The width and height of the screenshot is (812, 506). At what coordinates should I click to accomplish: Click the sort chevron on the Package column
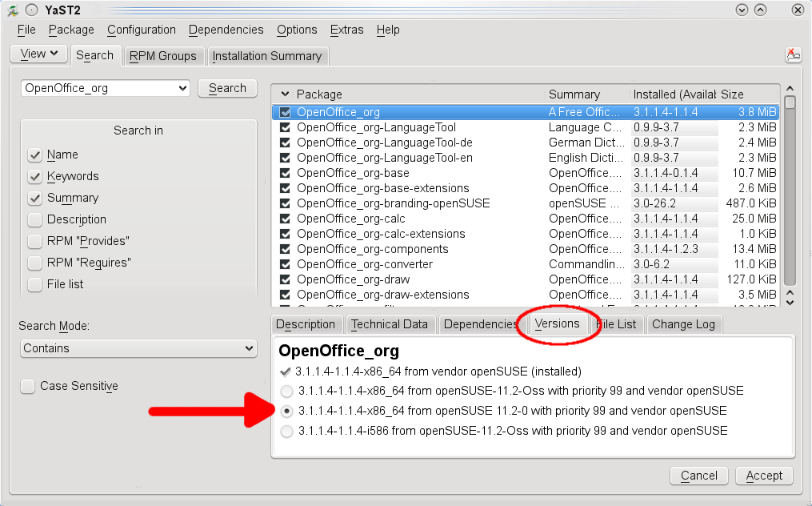[286, 94]
